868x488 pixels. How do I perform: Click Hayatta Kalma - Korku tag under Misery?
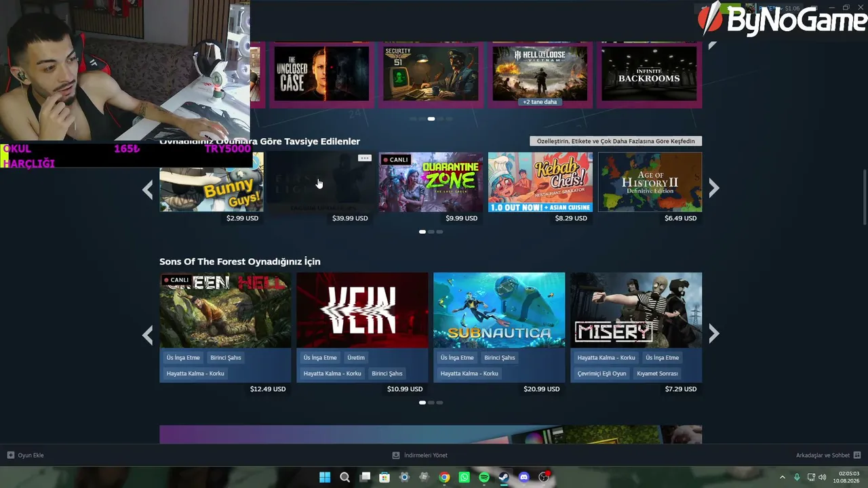click(606, 358)
